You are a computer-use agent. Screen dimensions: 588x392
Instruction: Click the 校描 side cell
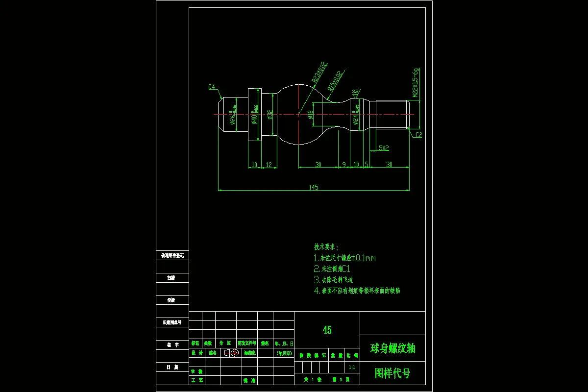point(172,300)
